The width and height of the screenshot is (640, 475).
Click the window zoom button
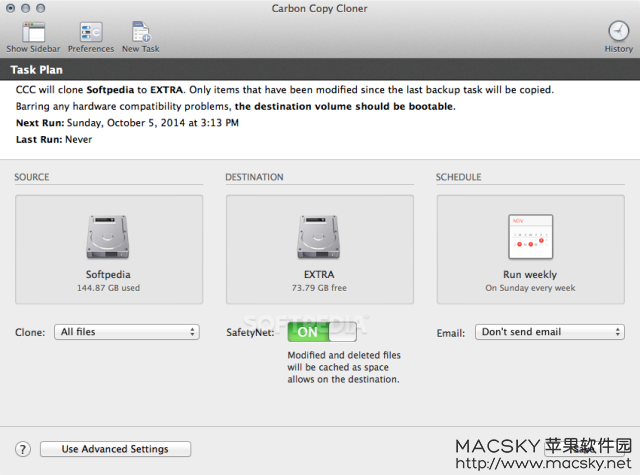point(40,8)
